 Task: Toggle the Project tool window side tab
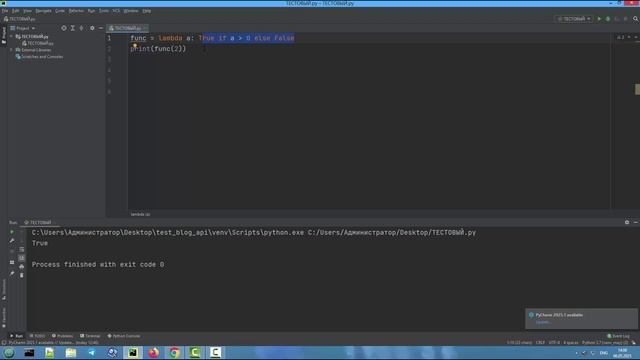point(4,36)
